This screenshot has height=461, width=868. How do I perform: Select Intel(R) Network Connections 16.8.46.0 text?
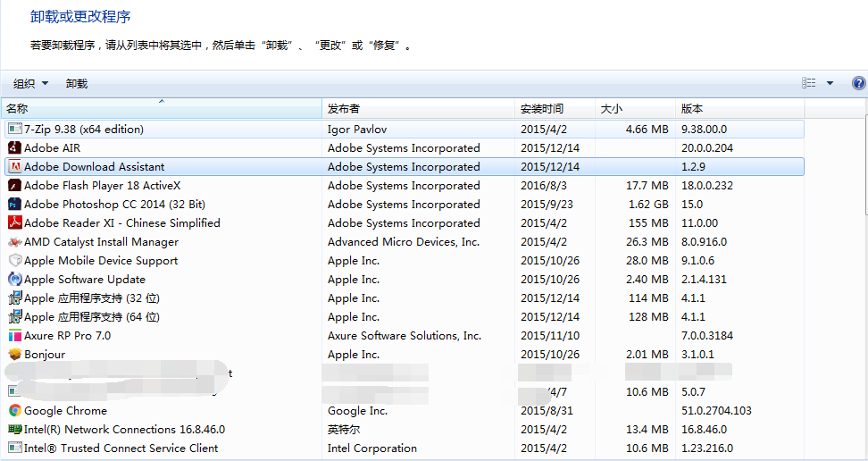[x=124, y=430]
